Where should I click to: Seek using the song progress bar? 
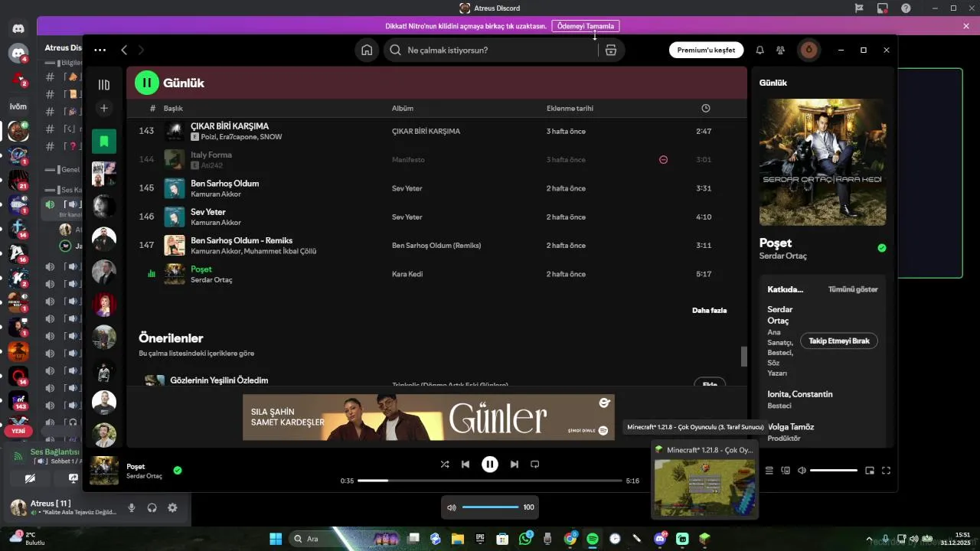[x=490, y=481]
